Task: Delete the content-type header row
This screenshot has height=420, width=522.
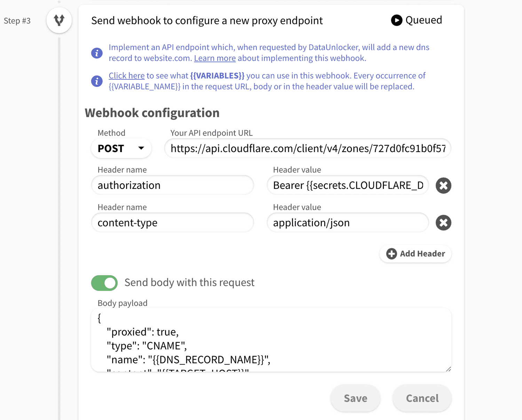Action: click(x=443, y=223)
